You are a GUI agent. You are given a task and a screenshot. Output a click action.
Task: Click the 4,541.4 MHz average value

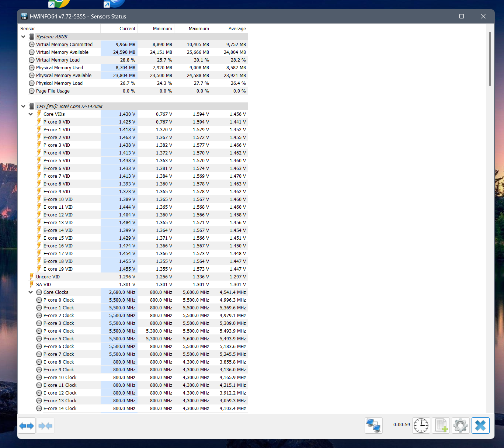click(x=233, y=292)
